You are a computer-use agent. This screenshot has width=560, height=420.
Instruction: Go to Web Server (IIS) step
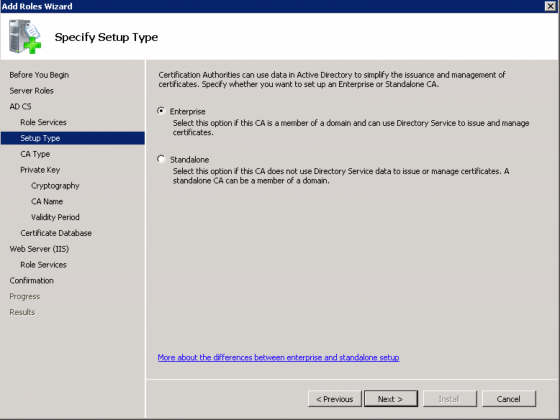39,249
